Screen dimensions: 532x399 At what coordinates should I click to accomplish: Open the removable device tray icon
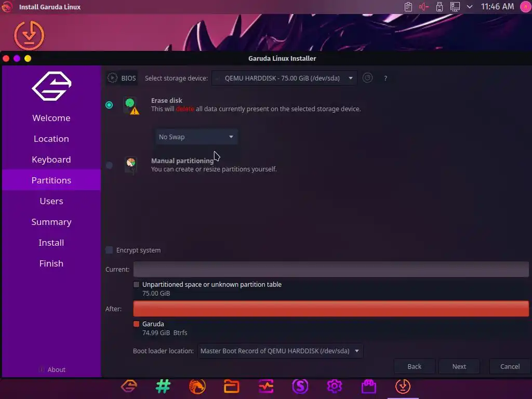(x=440, y=7)
